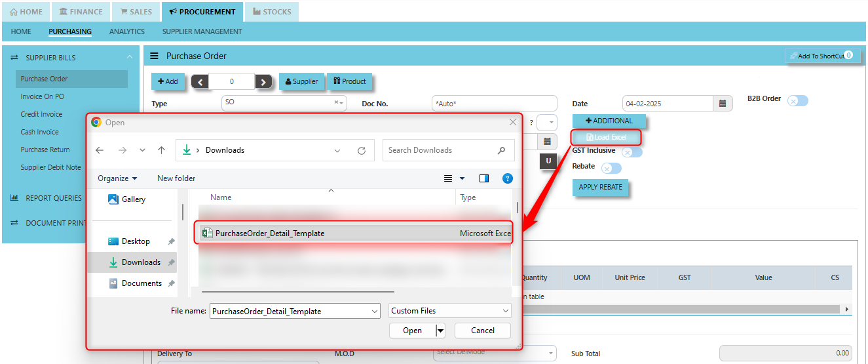Click the Load Excel button
This screenshot has height=364, width=868.
click(x=605, y=137)
